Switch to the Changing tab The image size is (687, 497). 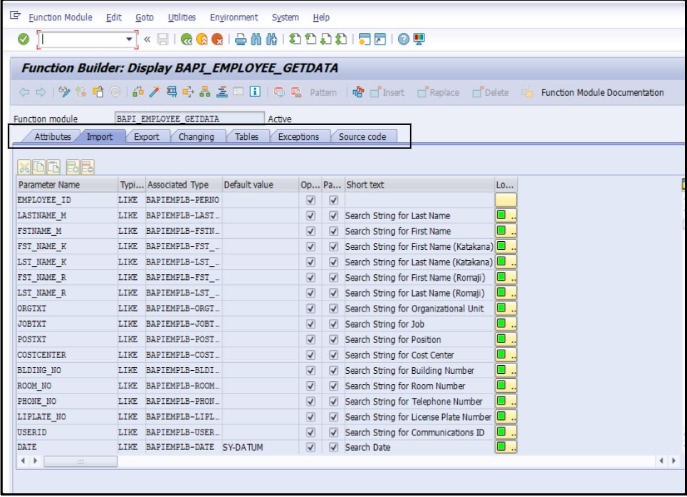pyautogui.click(x=196, y=137)
